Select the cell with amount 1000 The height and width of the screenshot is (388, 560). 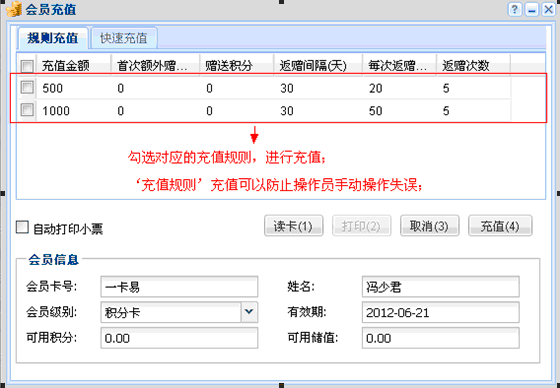point(56,111)
